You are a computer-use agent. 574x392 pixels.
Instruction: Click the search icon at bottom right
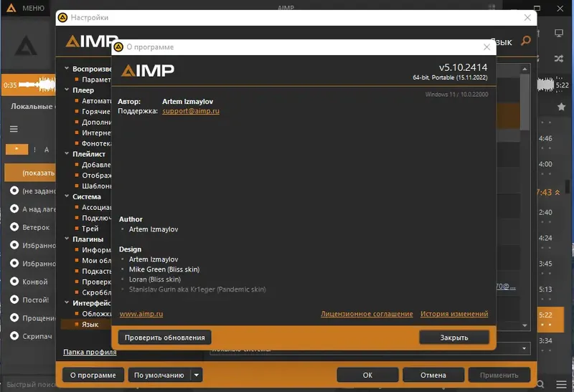pyautogui.click(x=540, y=384)
